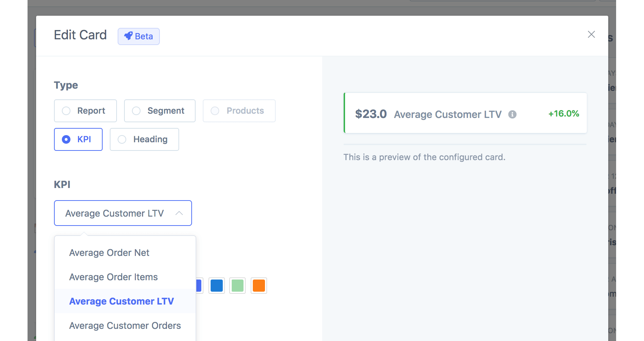Choose Average Order Net from list

(109, 253)
